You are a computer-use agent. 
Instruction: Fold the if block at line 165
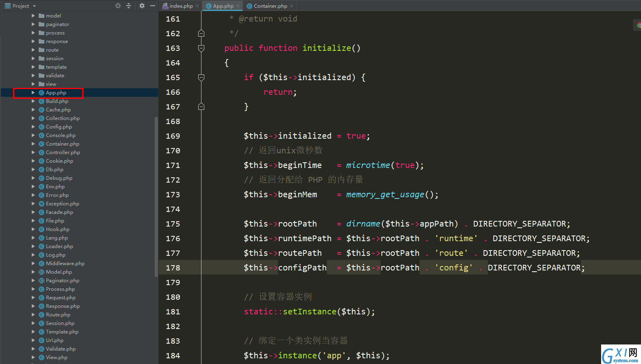pos(201,77)
